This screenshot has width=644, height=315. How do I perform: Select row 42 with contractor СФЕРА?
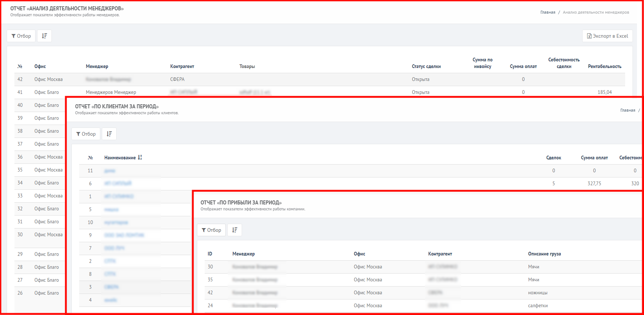click(320, 79)
